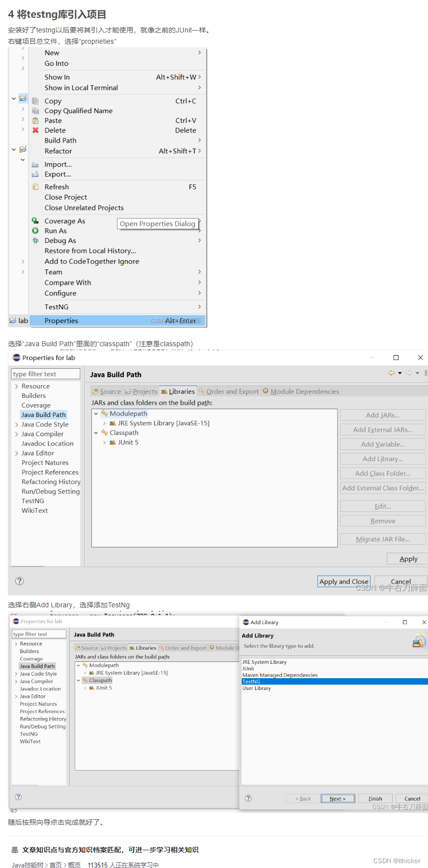The height and width of the screenshot is (868, 428).
Task: Expand the Java Editor category
Action: tap(16, 453)
